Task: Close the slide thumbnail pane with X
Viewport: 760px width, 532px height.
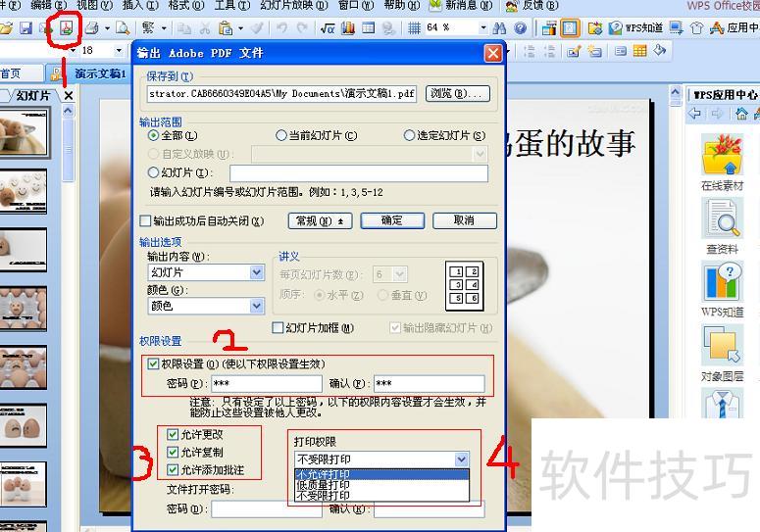Action: [69, 96]
